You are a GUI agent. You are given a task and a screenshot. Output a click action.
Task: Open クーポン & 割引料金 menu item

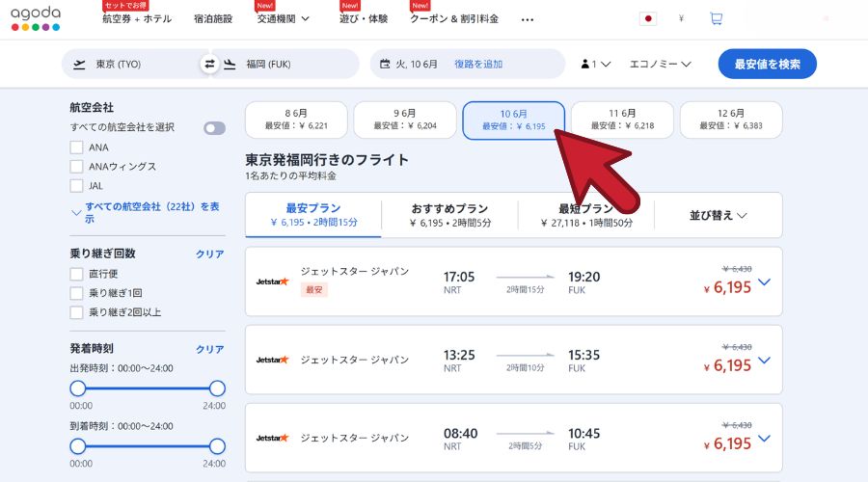(454, 19)
